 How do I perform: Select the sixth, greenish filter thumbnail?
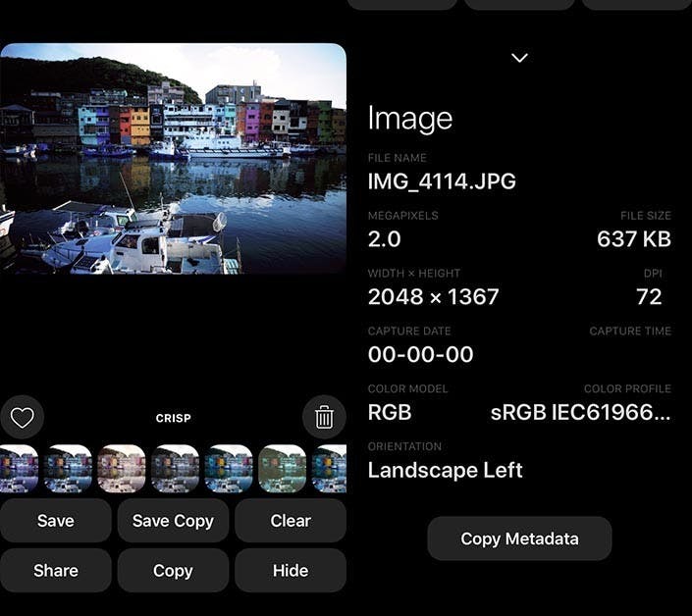pyautogui.click(x=282, y=468)
